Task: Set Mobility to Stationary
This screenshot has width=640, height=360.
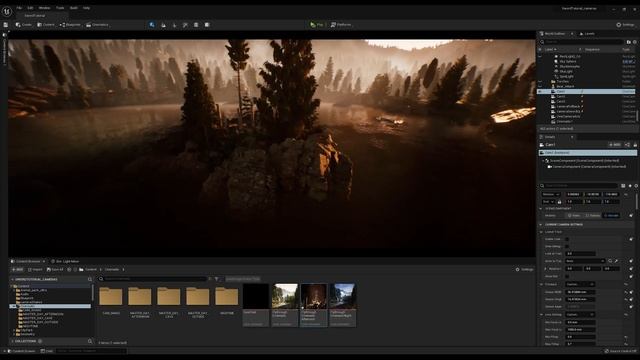Action: click(x=592, y=216)
